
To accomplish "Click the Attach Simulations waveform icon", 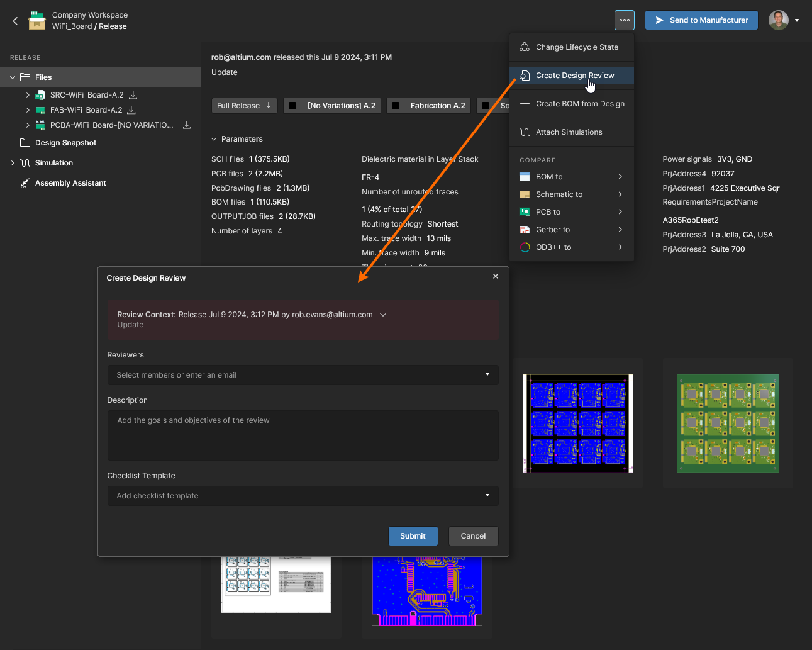I will pyautogui.click(x=525, y=132).
